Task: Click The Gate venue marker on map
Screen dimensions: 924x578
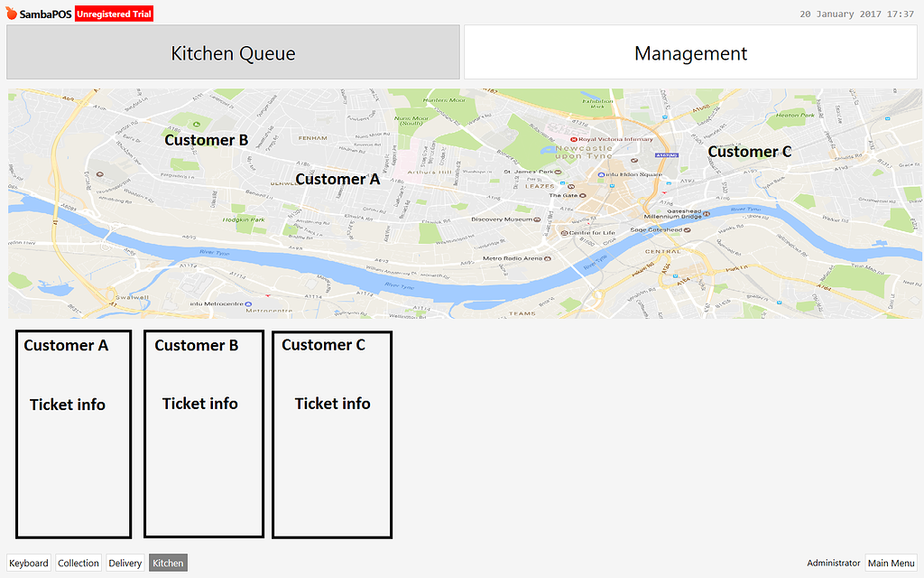Action: coord(582,195)
